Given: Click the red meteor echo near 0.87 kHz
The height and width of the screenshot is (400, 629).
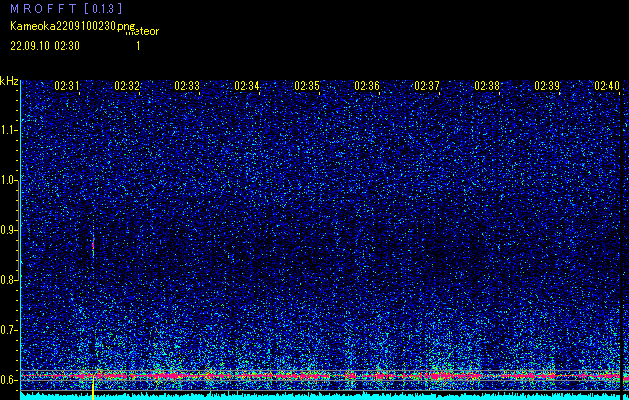Looking at the screenshot, I should pos(93,245).
